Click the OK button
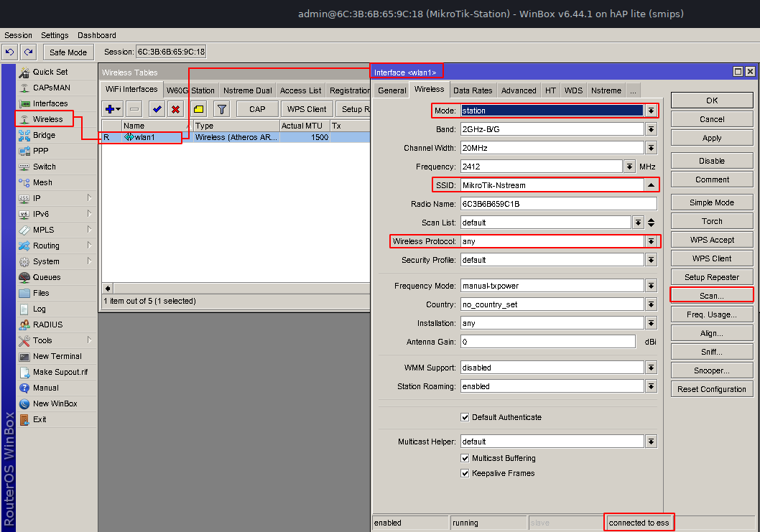This screenshot has width=760, height=532. (x=712, y=101)
